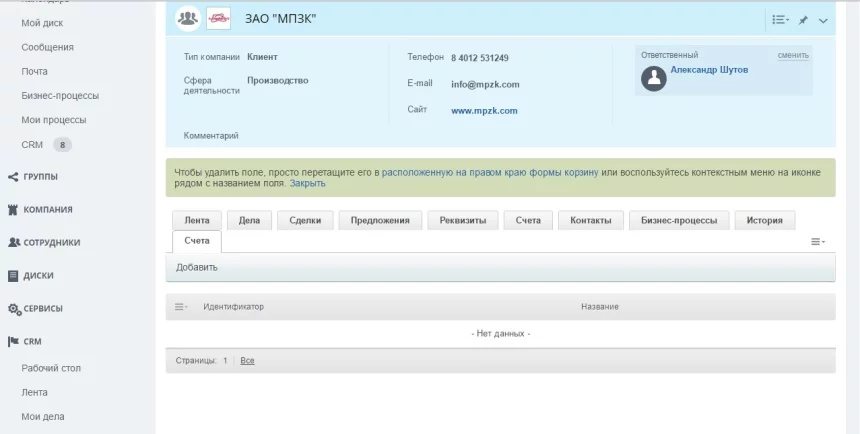This screenshot has height=434, width=860.
Task: Click Александр Шутов's avatar icon
Action: (653, 79)
